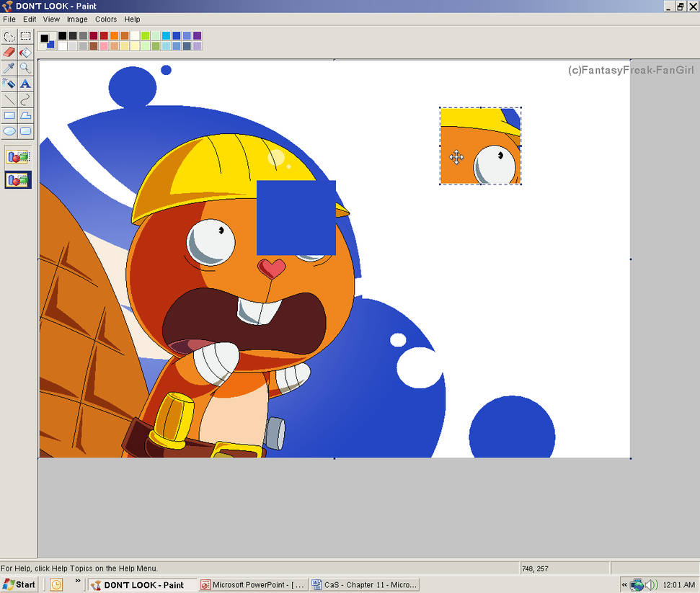Select the lime green swatch
Viewport: 700px width, 593px height.
[145, 36]
